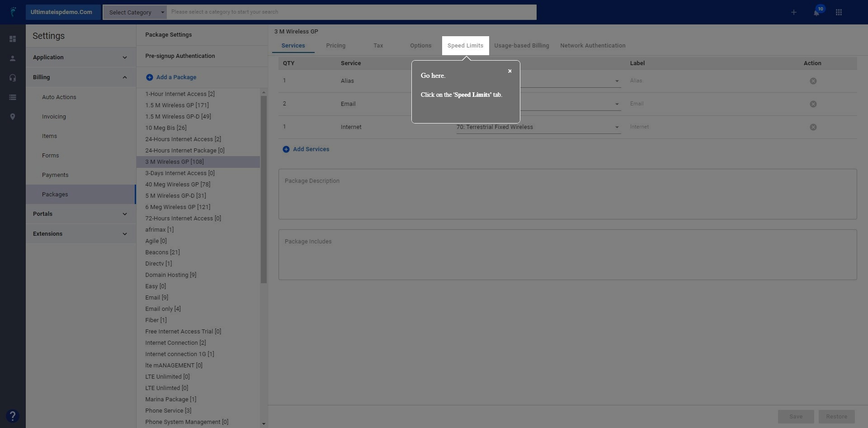Open Package Settings
This screenshot has height=428, width=868.
pos(169,35)
